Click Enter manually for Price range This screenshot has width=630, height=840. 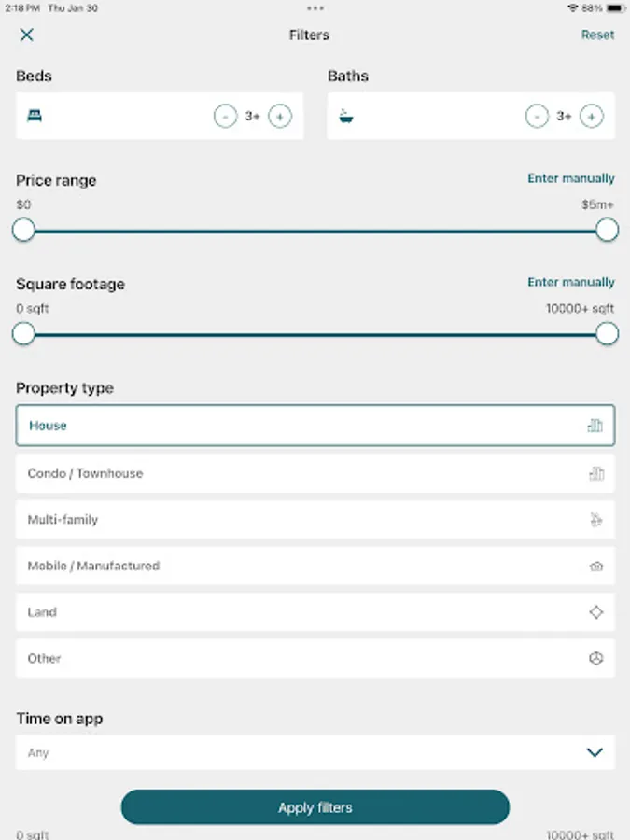(x=570, y=177)
